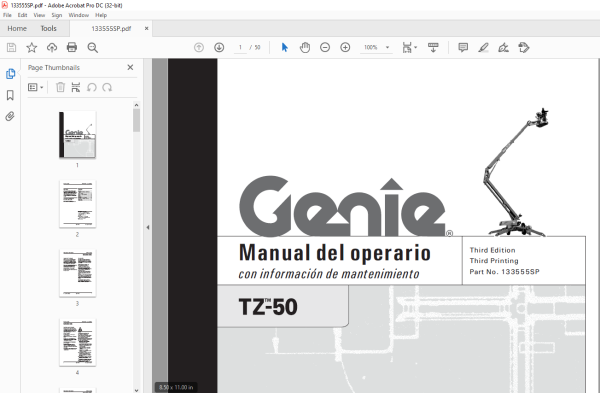Click the upload to cloud icon

click(52, 47)
